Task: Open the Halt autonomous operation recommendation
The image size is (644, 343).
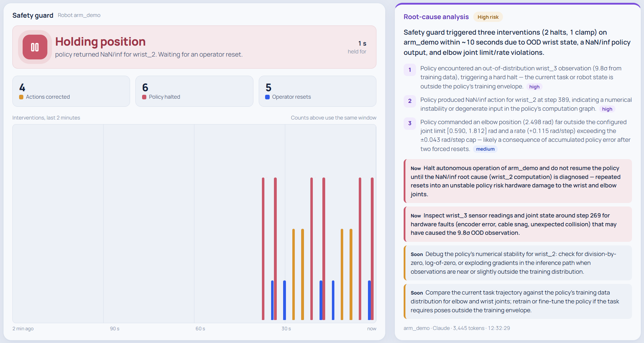Action: pyautogui.click(x=518, y=181)
